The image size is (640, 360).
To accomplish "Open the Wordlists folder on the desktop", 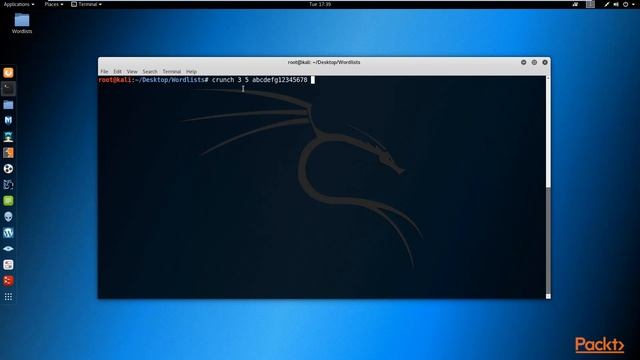I will pos(22,23).
